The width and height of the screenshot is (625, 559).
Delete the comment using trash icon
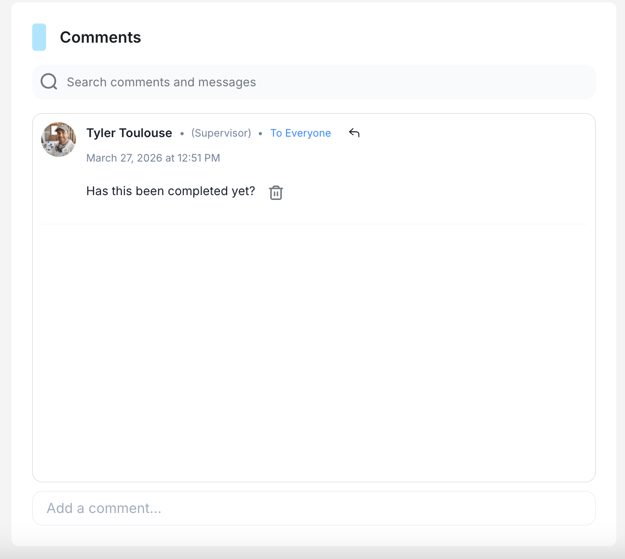(x=276, y=192)
